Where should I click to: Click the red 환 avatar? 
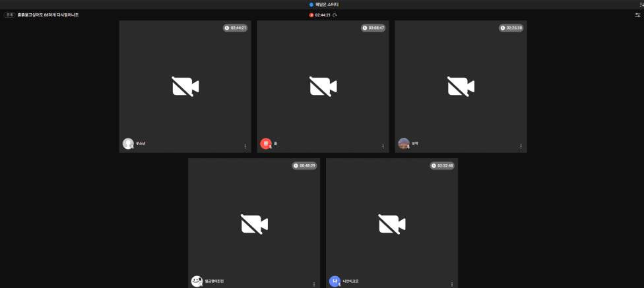[266, 144]
